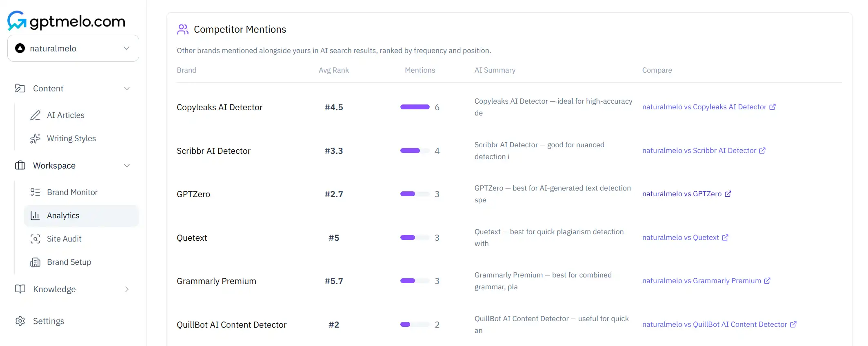Open the Brand Setup page
The width and height of the screenshot is (868, 346).
[x=69, y=262]
